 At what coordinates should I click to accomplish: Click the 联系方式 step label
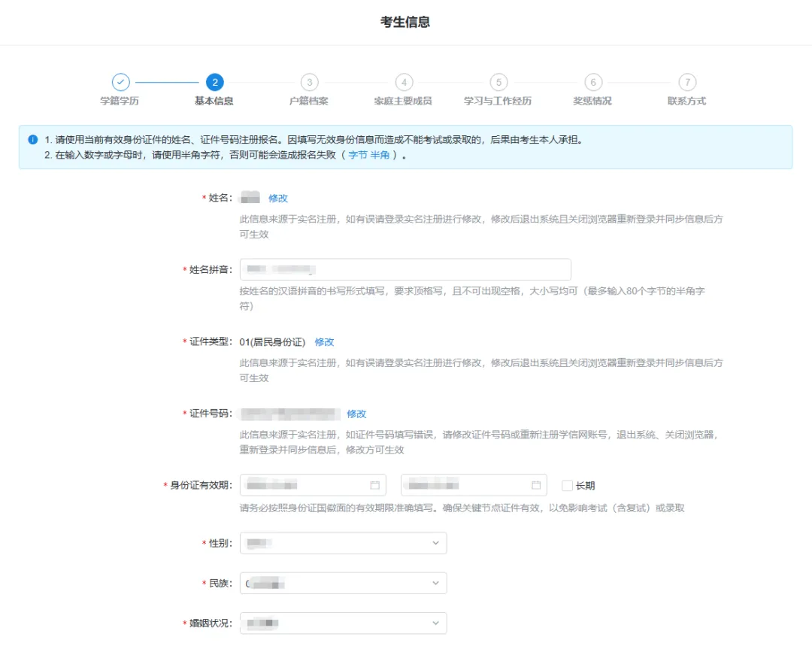pos(686,101)
